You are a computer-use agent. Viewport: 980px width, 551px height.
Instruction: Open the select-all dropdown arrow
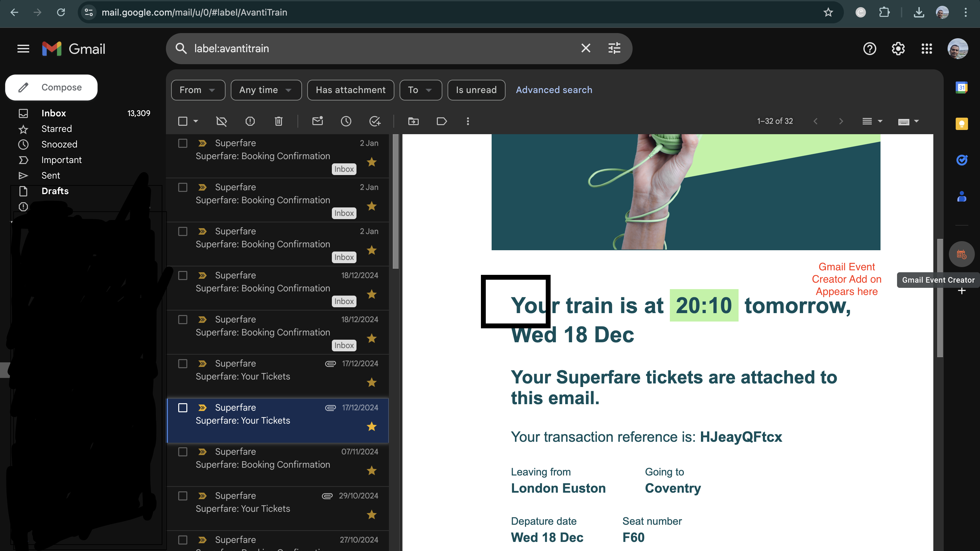click(x=196, y=121)
